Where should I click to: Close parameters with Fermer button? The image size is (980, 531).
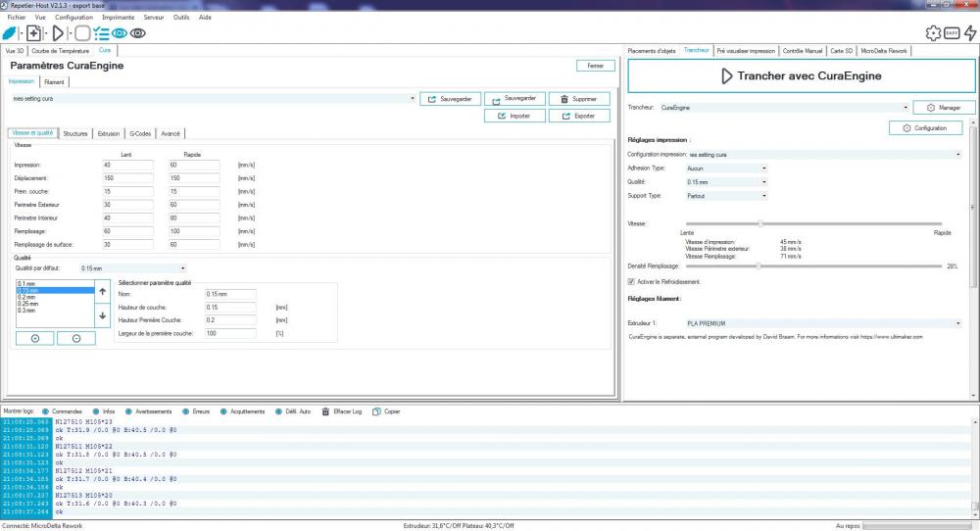coord(596,66)
